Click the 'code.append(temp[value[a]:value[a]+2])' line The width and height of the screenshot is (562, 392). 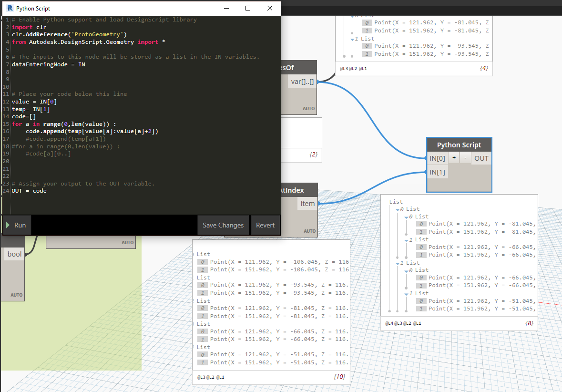[92, 131]
